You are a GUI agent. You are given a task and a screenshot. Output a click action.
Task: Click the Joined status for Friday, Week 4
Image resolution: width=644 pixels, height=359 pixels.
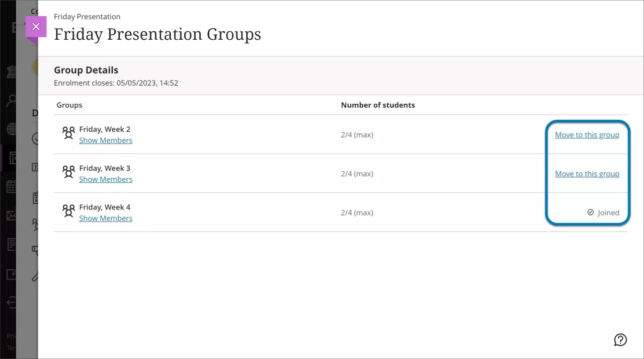(603, 212)
